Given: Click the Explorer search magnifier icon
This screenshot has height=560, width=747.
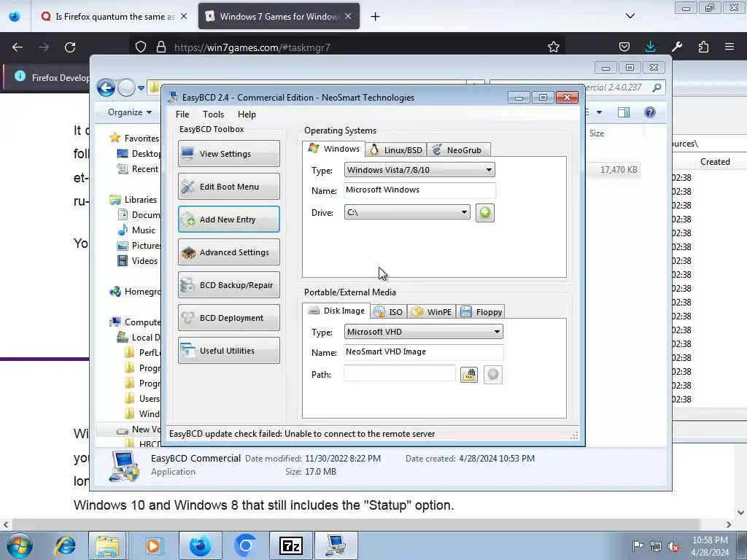Looking at the screenshot, I should [x=657, y=87].
